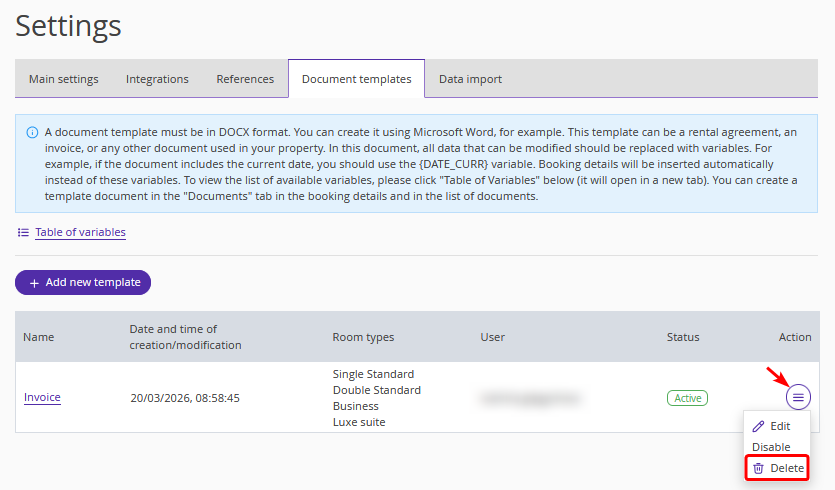Click the trash icon next to Delete

coord(759,468)
